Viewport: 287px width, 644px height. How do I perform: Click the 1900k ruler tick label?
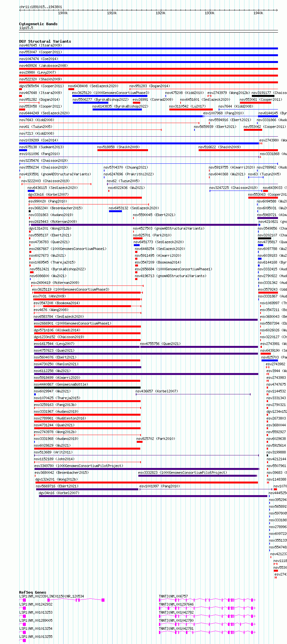[63, 13]
